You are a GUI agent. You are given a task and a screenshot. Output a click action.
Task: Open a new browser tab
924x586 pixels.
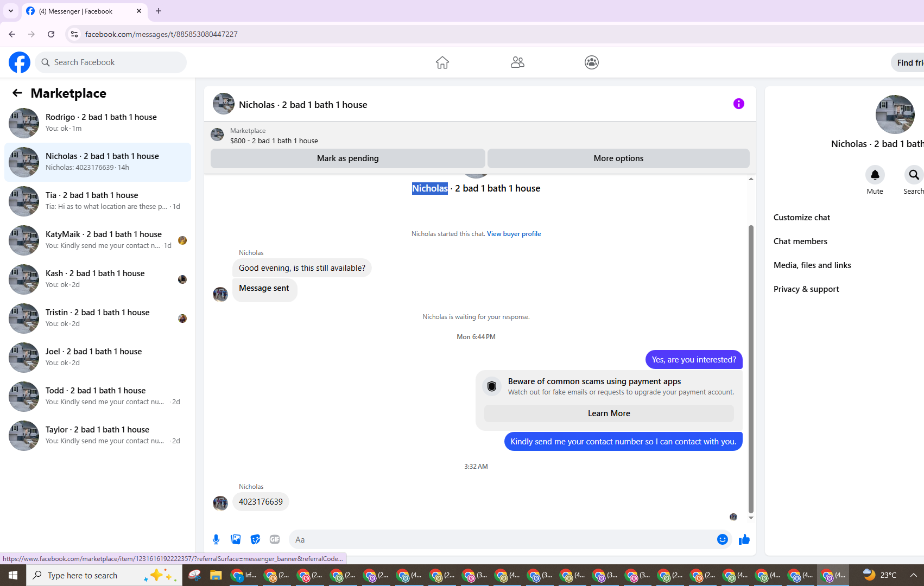(x=159, y=11)
